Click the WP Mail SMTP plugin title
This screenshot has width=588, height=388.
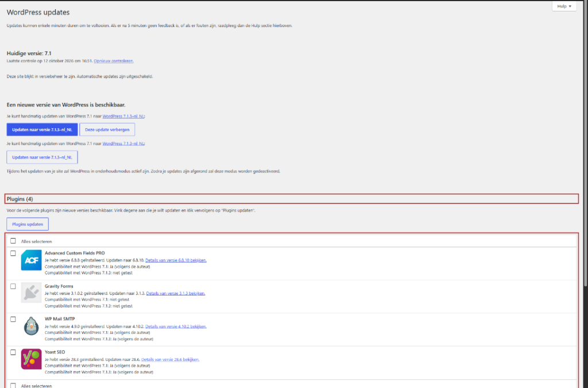tap(60, 319)
